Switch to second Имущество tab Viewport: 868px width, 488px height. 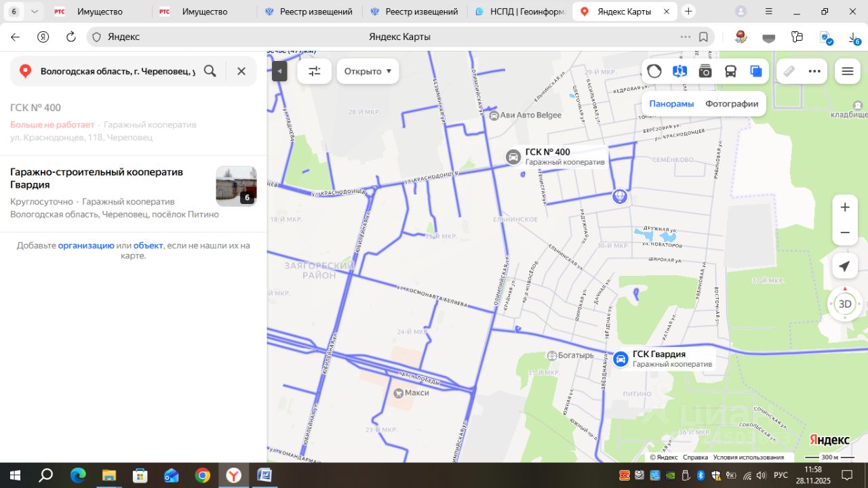[x=204, y=12]
